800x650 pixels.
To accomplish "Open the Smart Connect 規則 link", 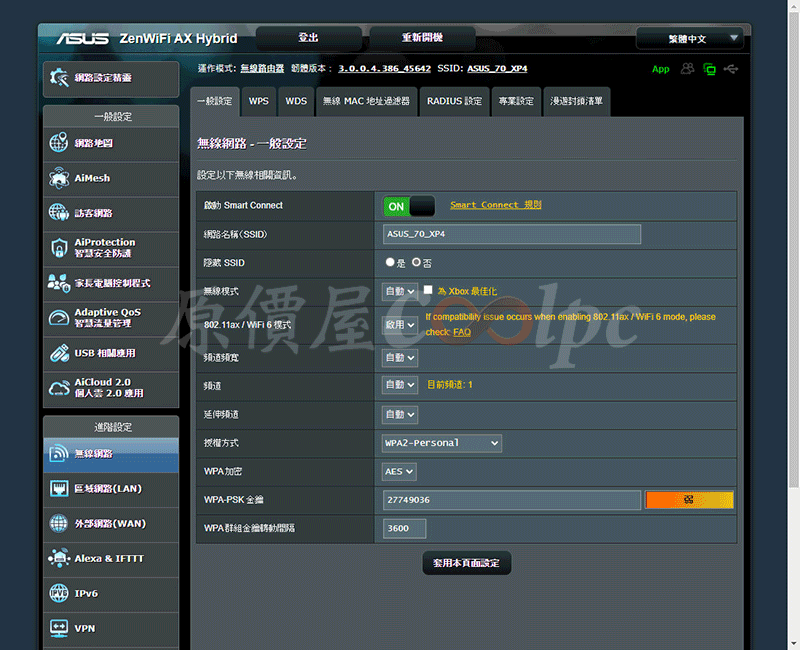I will [x=495, y=205].
